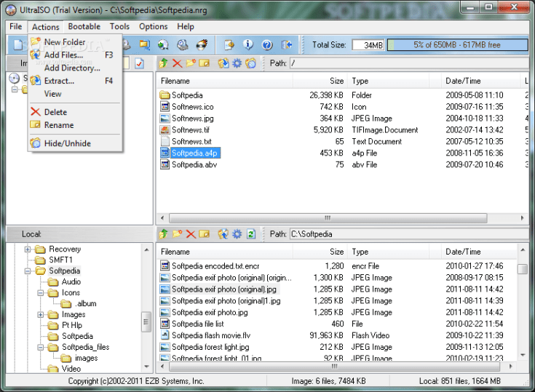Click extract icon in image toolbar
This screenshot has height=392, width=535.
pyautogui.click(x=223, y=63)
